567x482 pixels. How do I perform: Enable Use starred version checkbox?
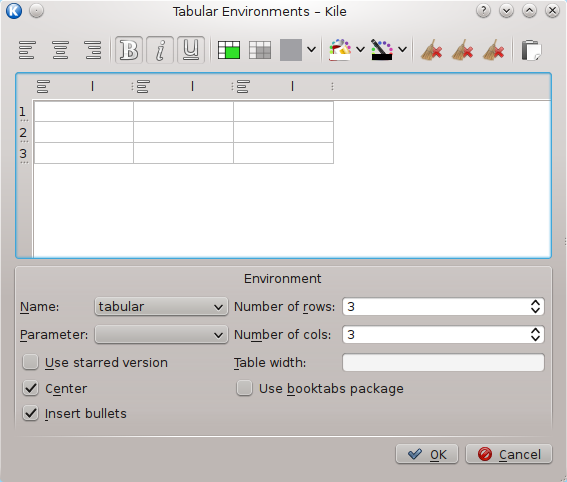(x=30, y=362)
